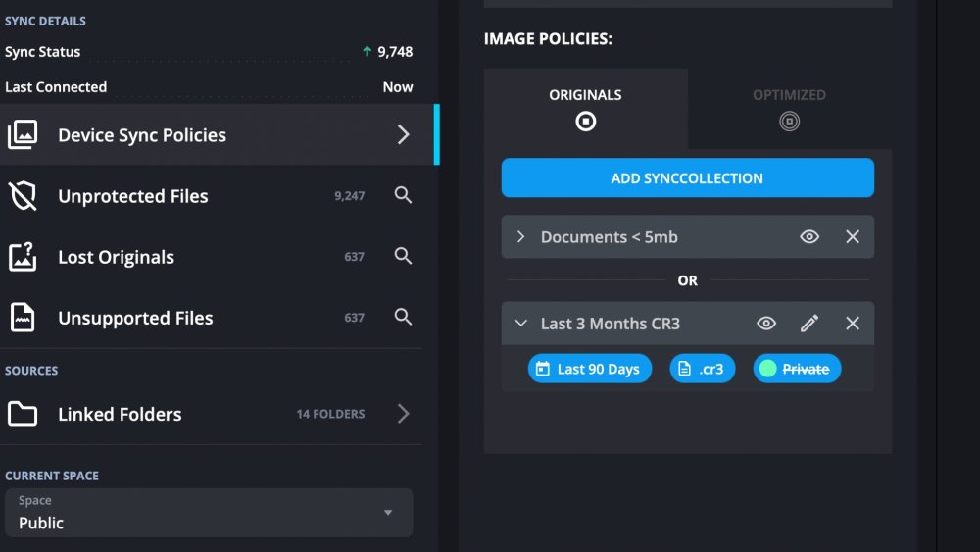Click the Lost Originals image icon
The width and height of the screenshot is (980, 552).
click(x=23, y=257)
